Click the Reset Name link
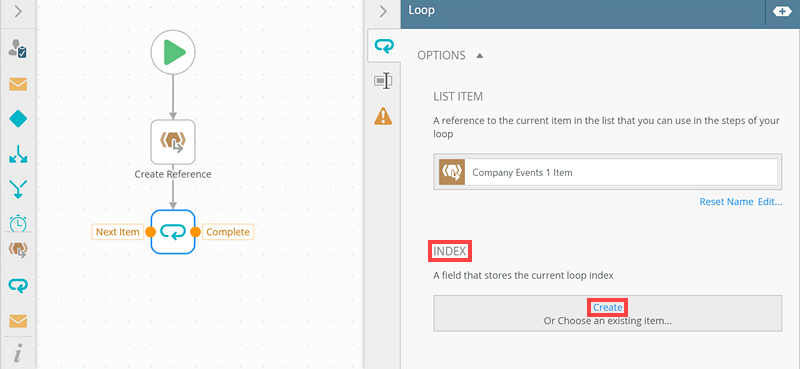Viewport: 800px width, 369px height. tap(726, 202)
